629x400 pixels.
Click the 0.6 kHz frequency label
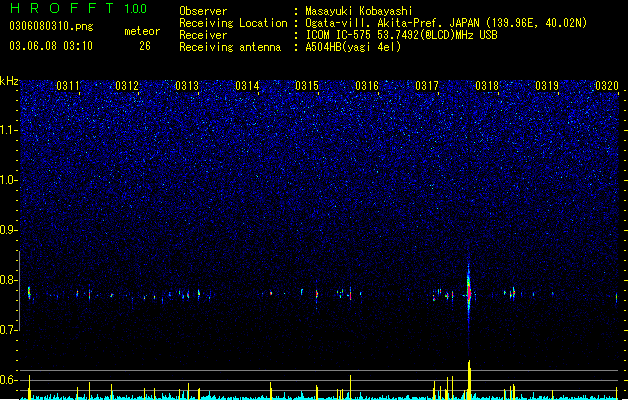(9, 380)
